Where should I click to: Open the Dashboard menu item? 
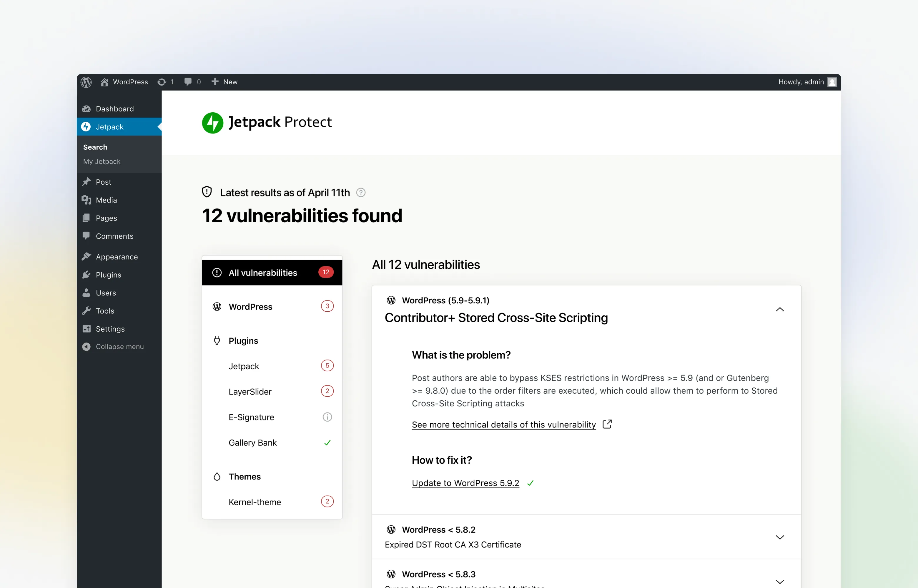point(115,108)
